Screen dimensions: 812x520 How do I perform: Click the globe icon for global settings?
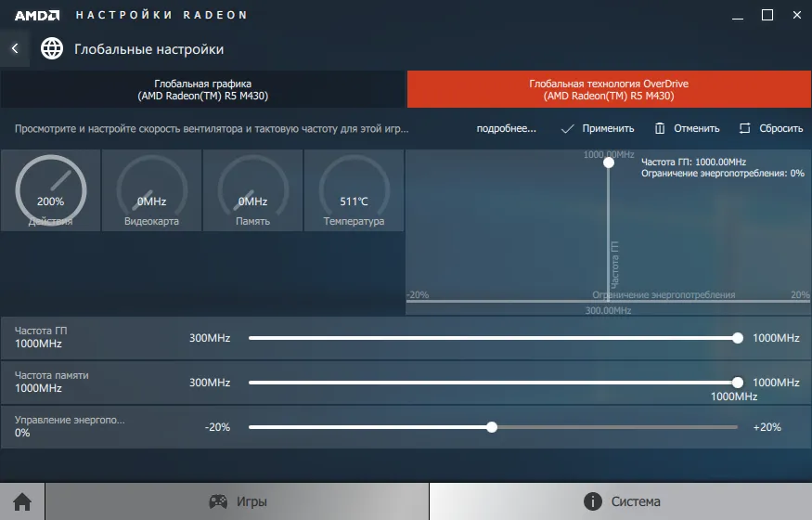point(53,48)
